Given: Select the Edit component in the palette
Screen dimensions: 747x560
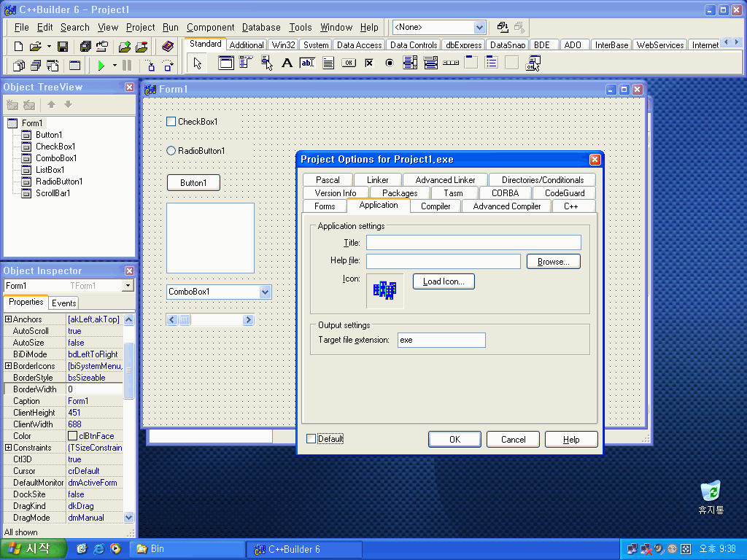Looking at the screenshot, I should 307,63.
